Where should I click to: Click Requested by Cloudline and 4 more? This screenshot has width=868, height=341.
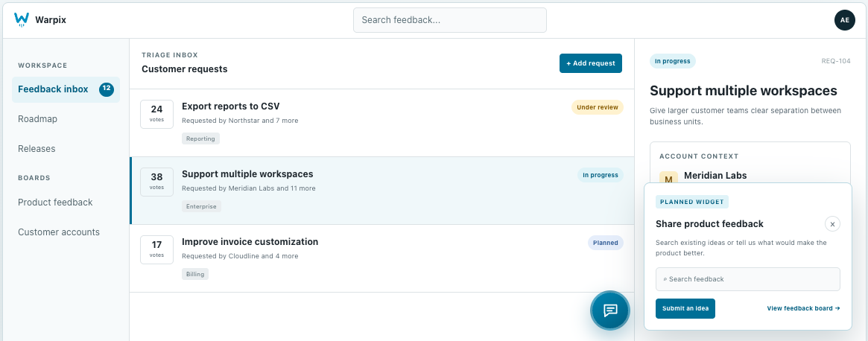coord(240,256)
